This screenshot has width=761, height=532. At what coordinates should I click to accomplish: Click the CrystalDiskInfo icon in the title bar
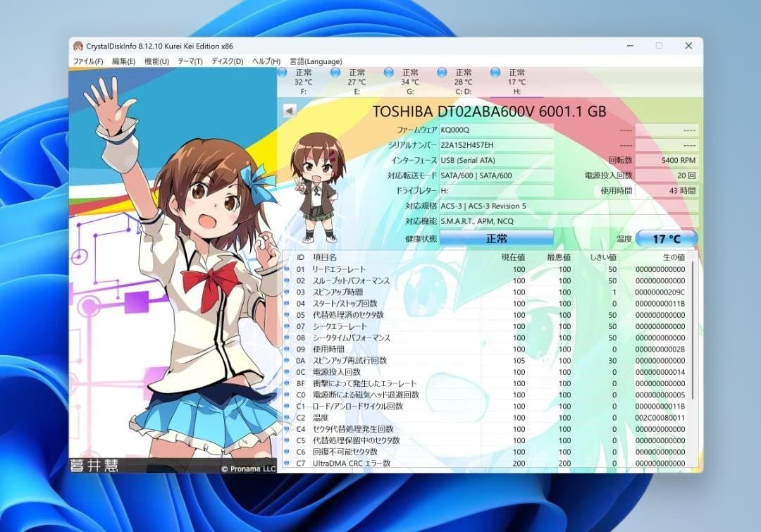80,45
